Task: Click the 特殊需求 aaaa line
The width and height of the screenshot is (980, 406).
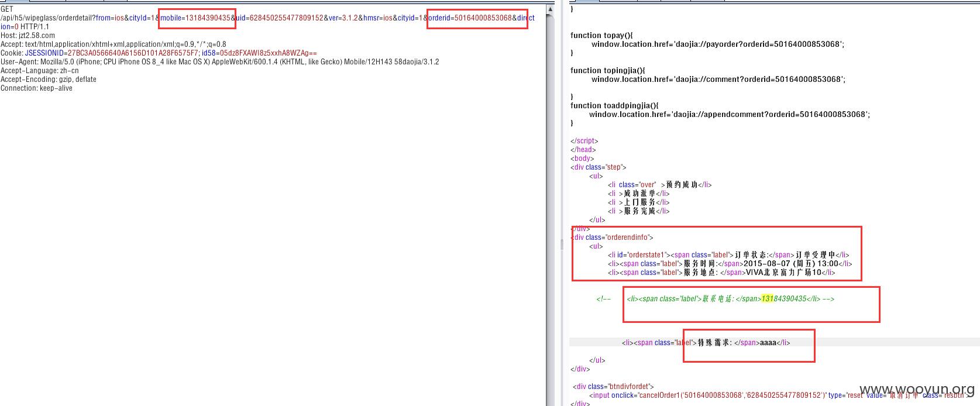Action: (706, 343)
